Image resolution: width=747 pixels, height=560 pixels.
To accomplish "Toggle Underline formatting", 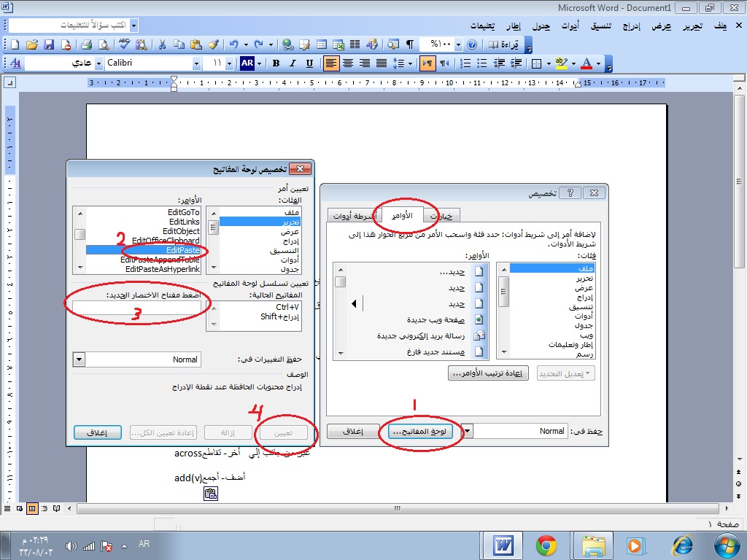I will tap(309, 63).
